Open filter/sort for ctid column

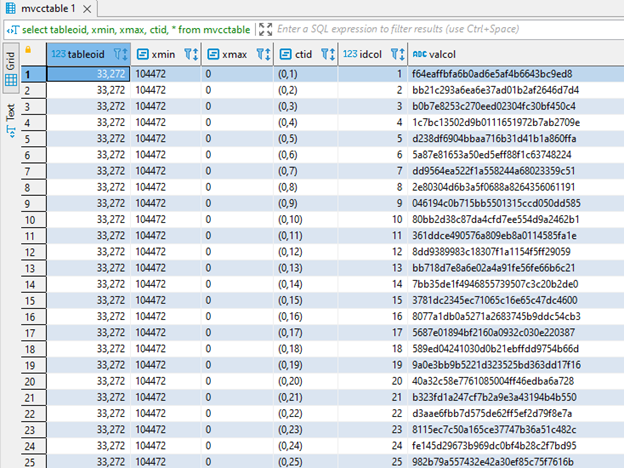click(328, 54)
